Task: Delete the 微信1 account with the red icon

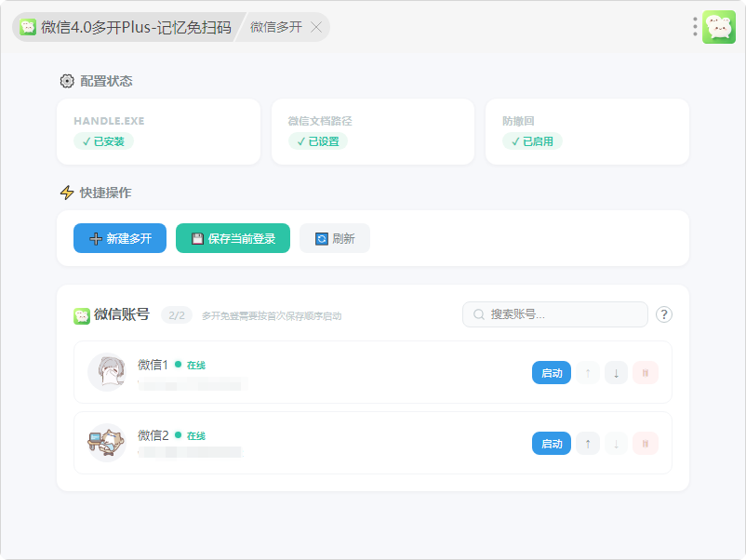Action: point(646,373)
